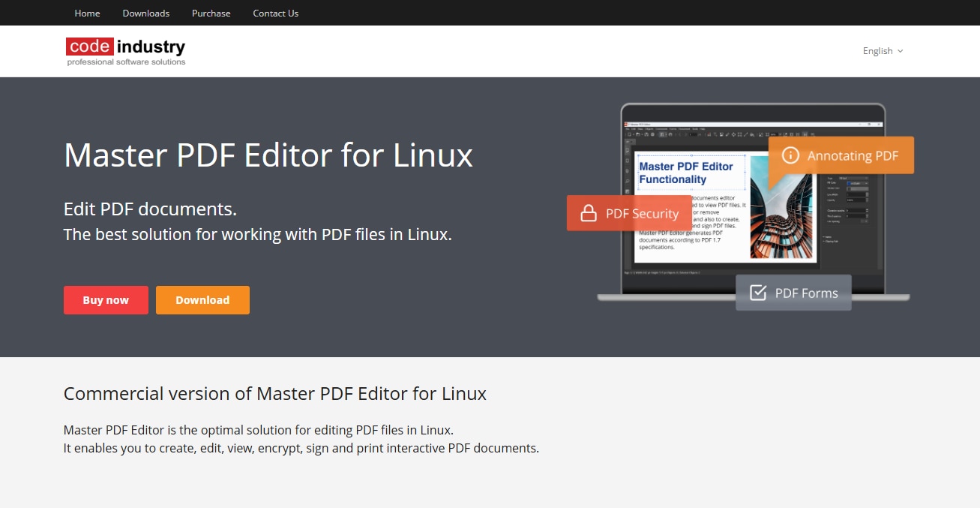Click the padlock icon on PDF Security

point(589,213)
